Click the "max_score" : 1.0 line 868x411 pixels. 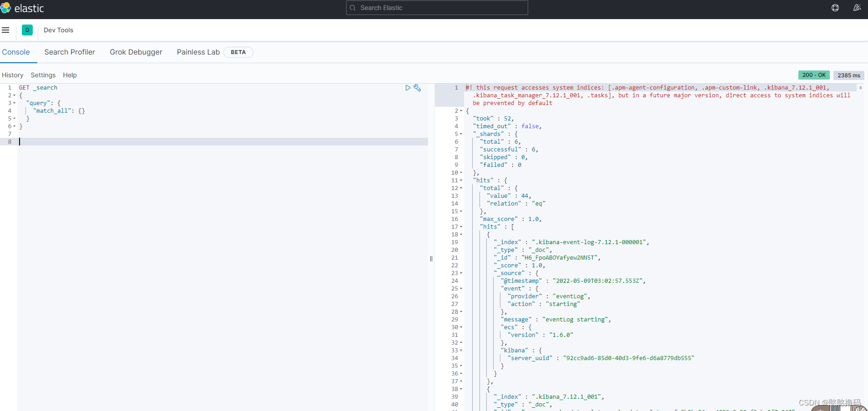(510, 219)
